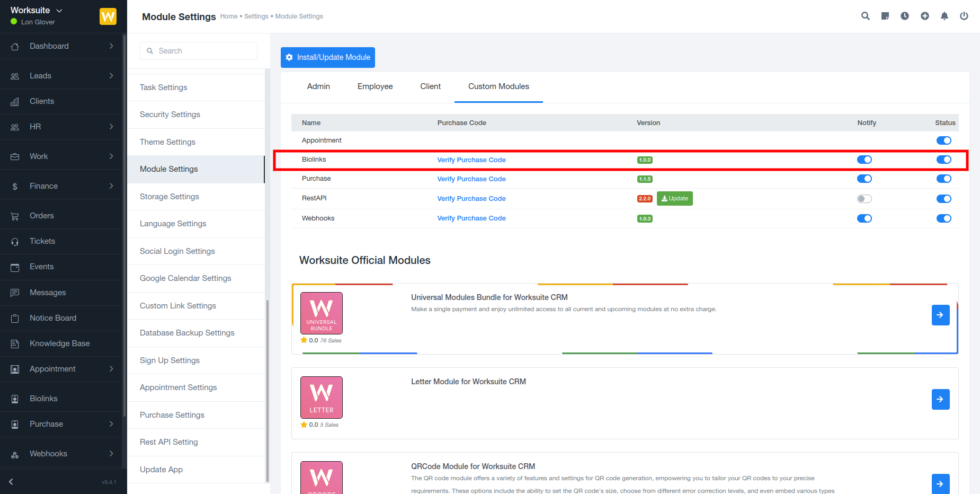Collapse sidebar with bottom-left chevron
980x494 pixels.
[11, 482]
